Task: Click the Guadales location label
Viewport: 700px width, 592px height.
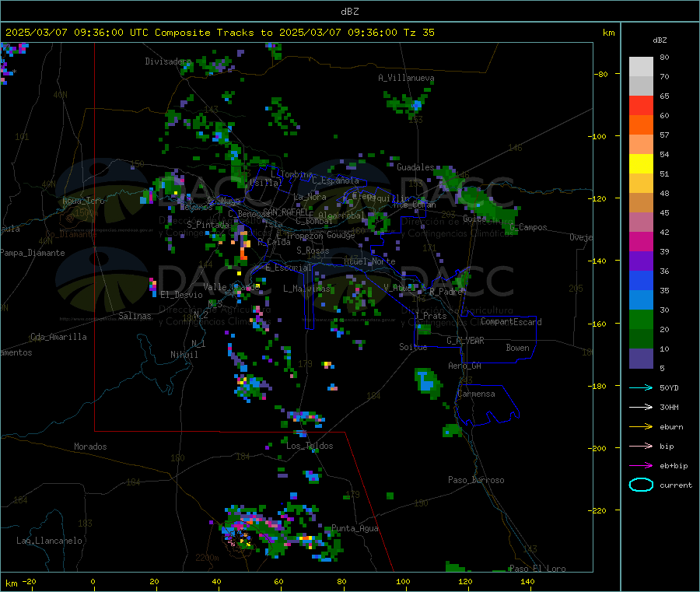Action: click(415, 167)
